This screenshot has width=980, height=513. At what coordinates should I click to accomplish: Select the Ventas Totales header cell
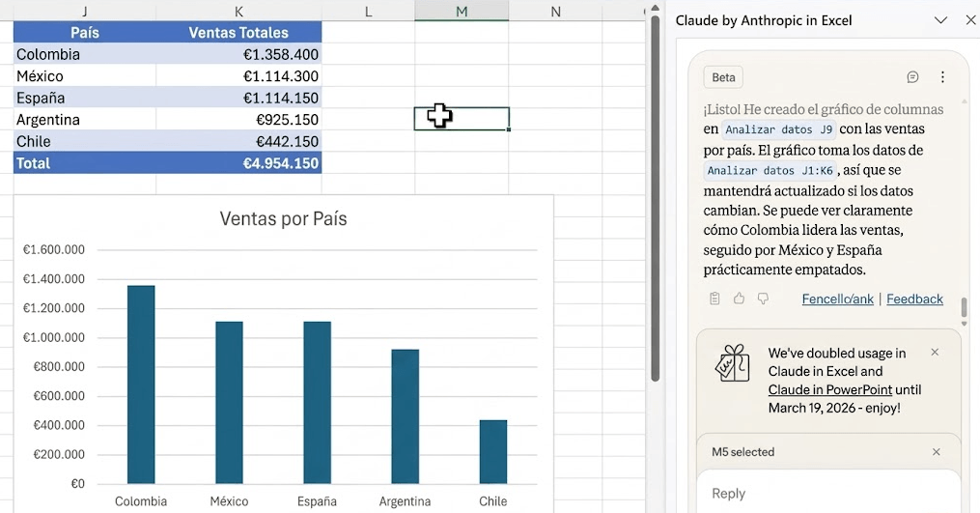point(238,33)
